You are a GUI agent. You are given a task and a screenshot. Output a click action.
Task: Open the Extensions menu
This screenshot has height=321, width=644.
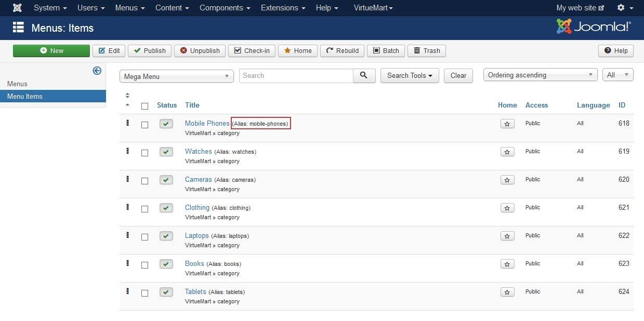click(283, 8)
